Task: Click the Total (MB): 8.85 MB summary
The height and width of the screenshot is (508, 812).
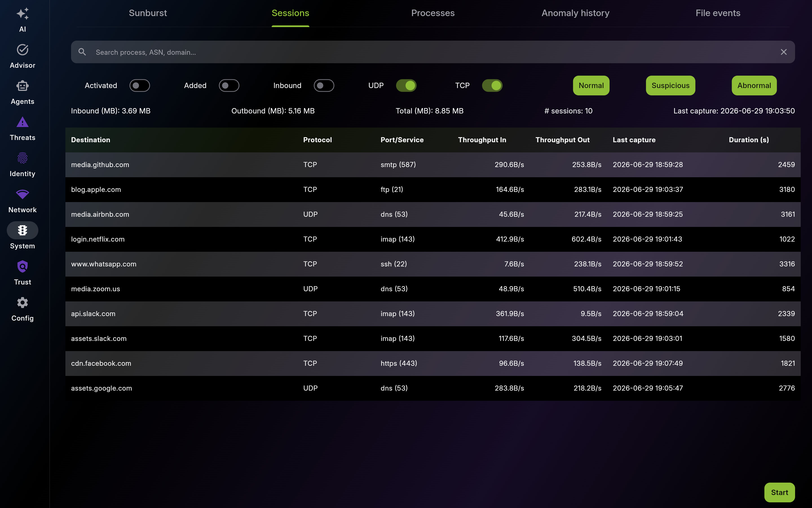Action: pyautogui.click(x=429, y=111)
